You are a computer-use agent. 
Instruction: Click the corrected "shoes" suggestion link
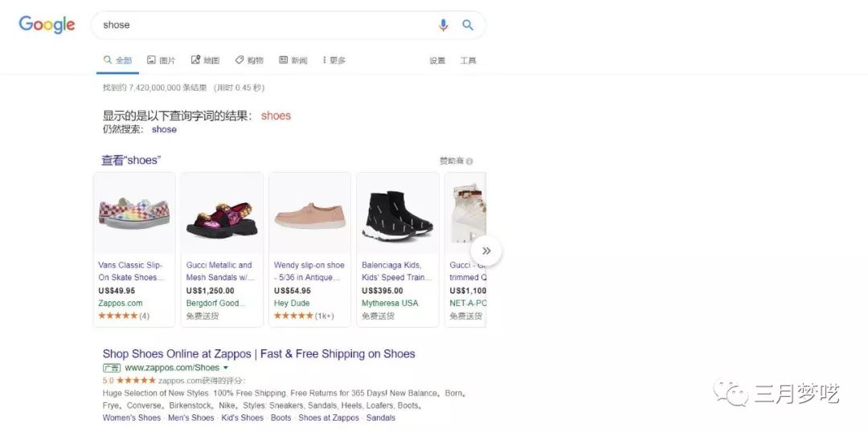pyautogui.click(x=276, y=116)
